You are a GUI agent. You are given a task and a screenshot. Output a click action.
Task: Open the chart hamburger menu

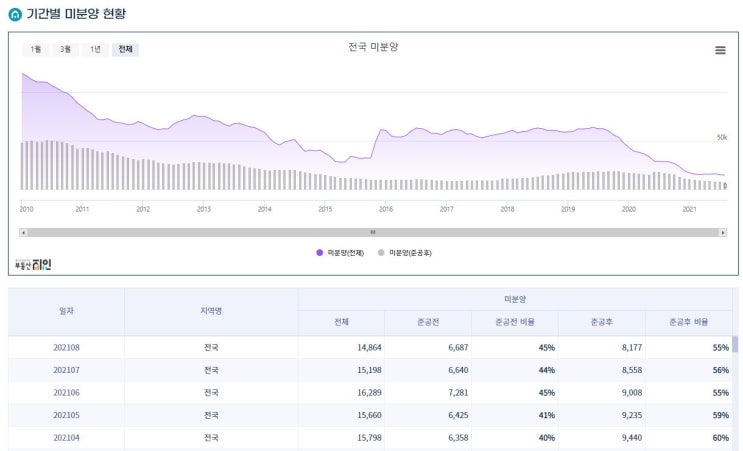[x=720, y=50]
